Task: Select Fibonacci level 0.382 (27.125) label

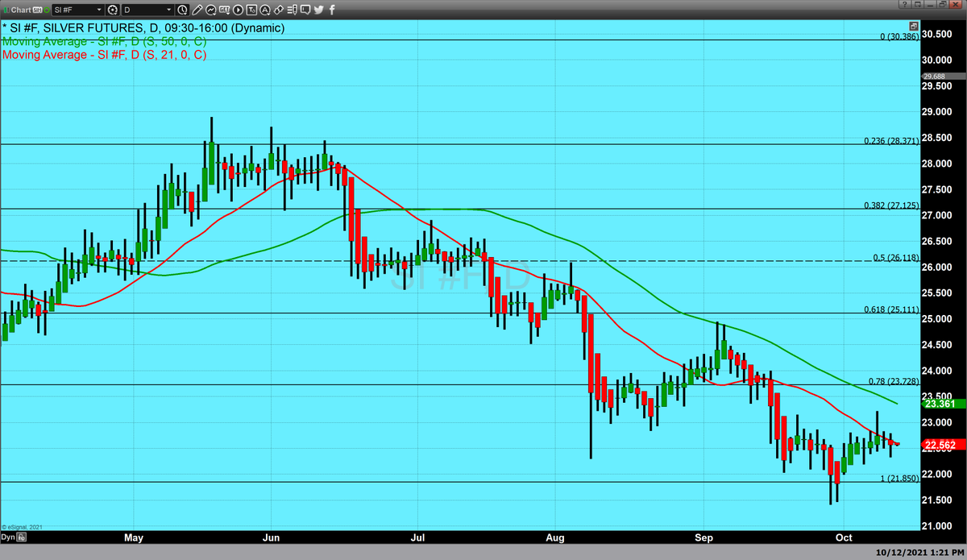Action: click(892, 205)
